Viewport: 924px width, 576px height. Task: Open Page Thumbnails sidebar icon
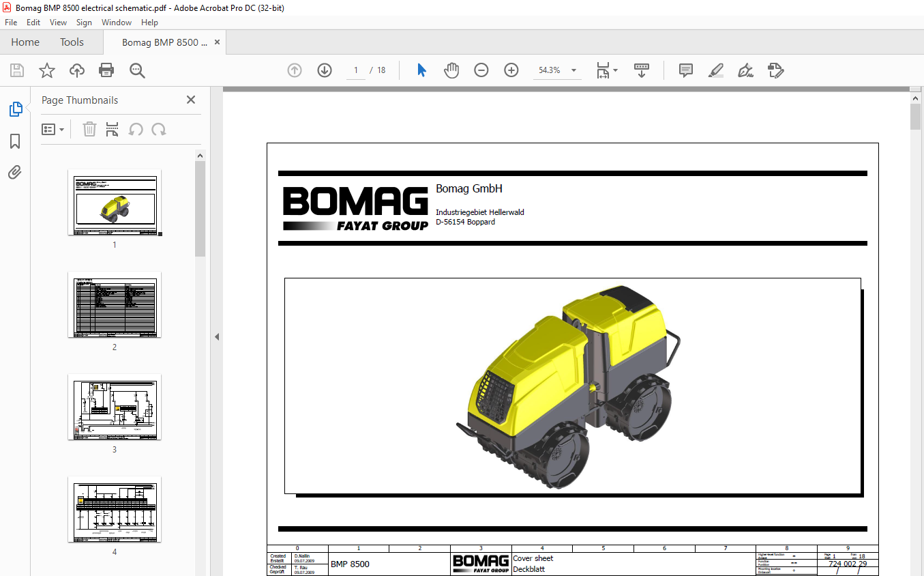tap(15, 109)
